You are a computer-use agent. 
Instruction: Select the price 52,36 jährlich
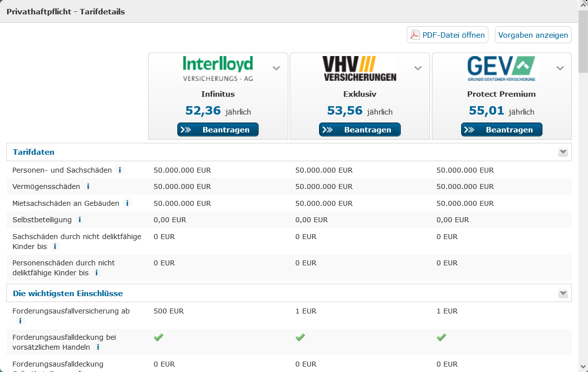[x=218, y=111]
